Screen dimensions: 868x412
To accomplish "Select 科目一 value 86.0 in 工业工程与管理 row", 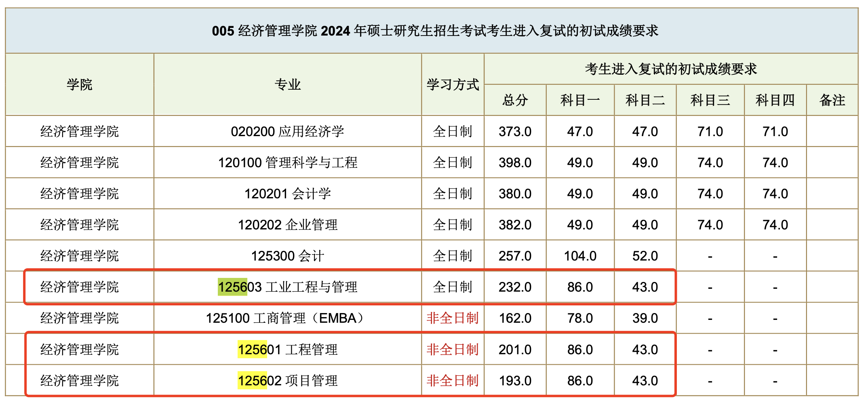I will pyautogui.click(x=580, y=287).
